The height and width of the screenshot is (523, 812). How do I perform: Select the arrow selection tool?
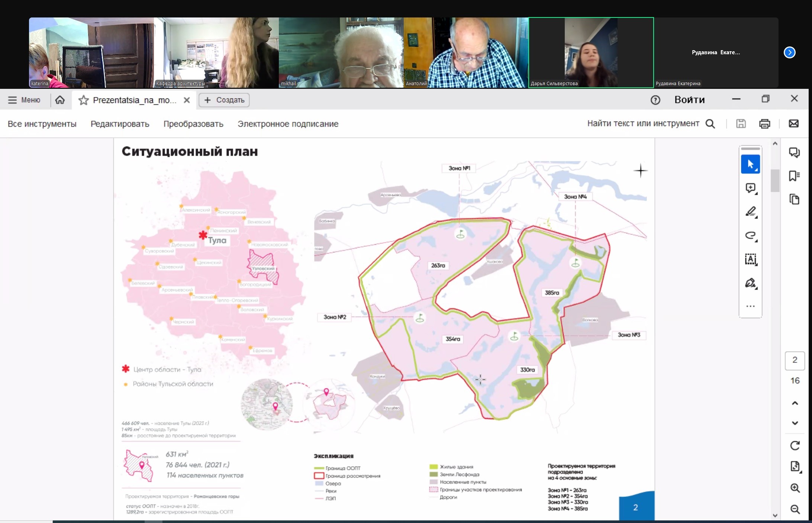tap(750, 164)
